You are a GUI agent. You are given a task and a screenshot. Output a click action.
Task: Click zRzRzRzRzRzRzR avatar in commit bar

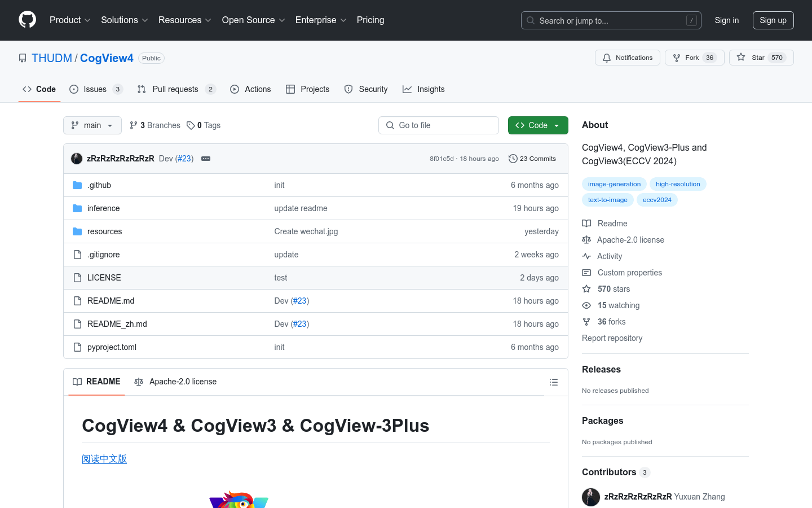pyautogui.click(x=77, y=159)
